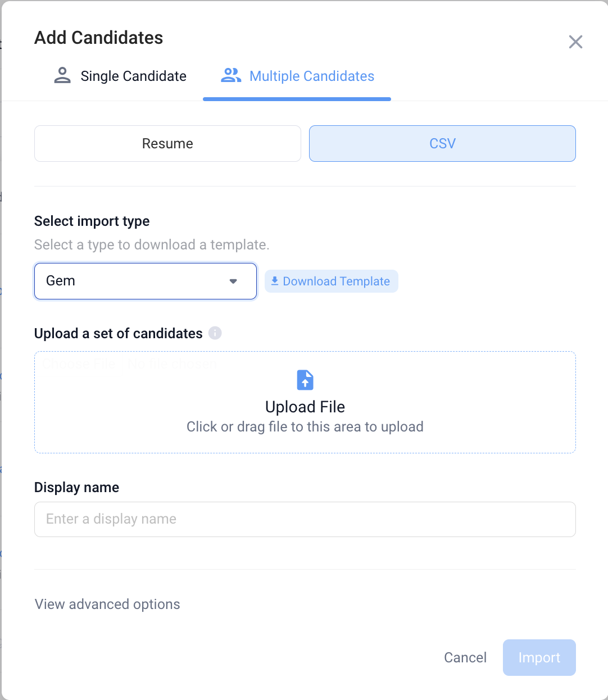608x700 pixels.
Task: Click the info icon beside upload heading
Action: pos(215,333)
